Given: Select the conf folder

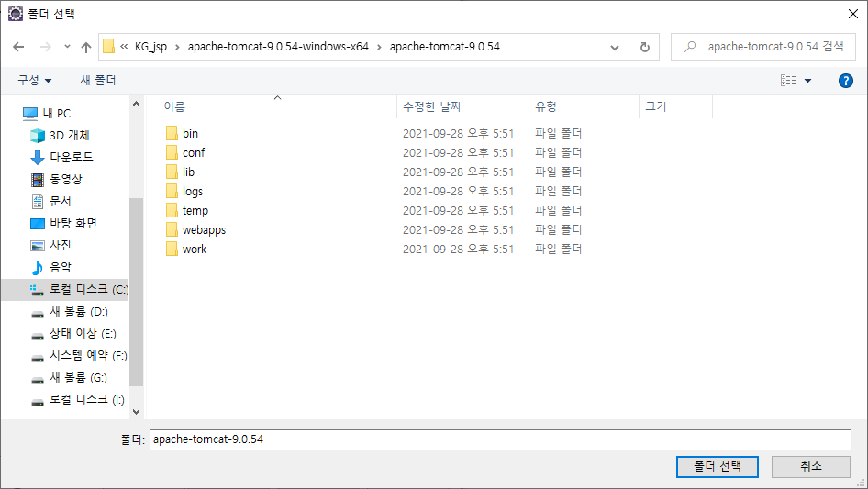Looking at the screenshot, I should (194, 153).
